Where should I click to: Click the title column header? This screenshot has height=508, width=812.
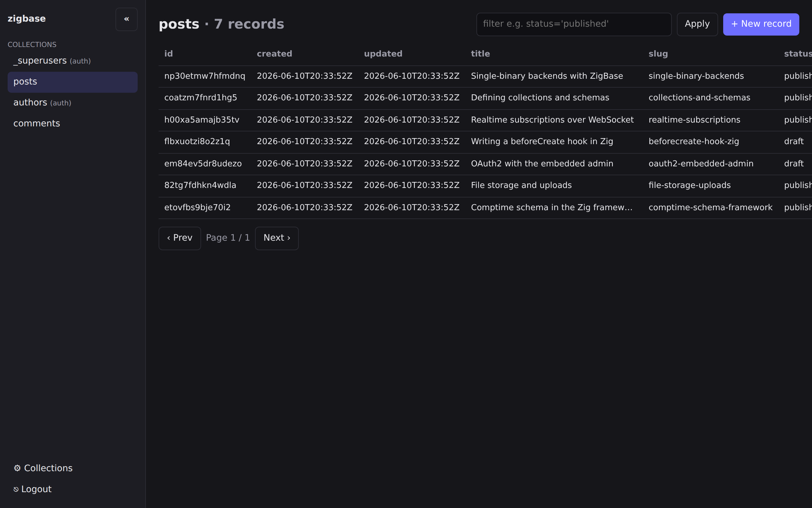(480, 54)
